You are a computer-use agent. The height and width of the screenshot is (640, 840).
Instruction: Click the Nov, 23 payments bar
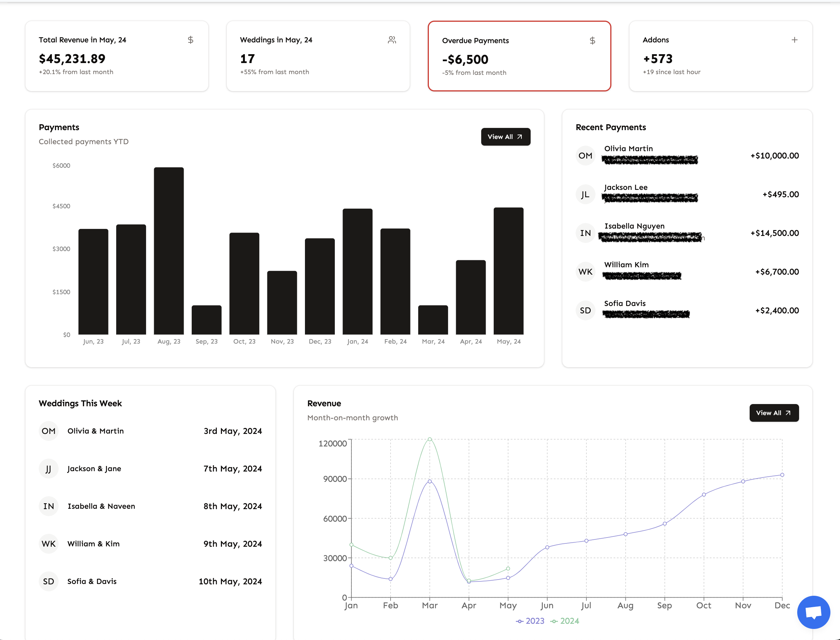coord(282,302)
